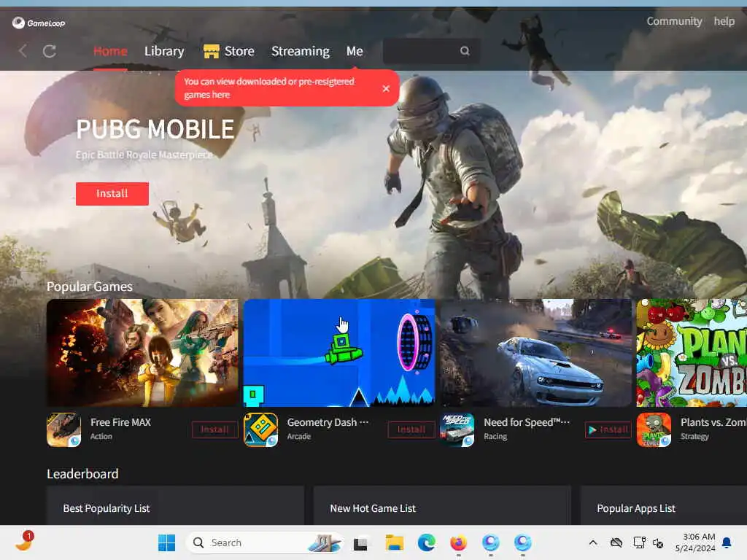Install Geometry Dash
747x560 pixels.
(x=411, y=429)
